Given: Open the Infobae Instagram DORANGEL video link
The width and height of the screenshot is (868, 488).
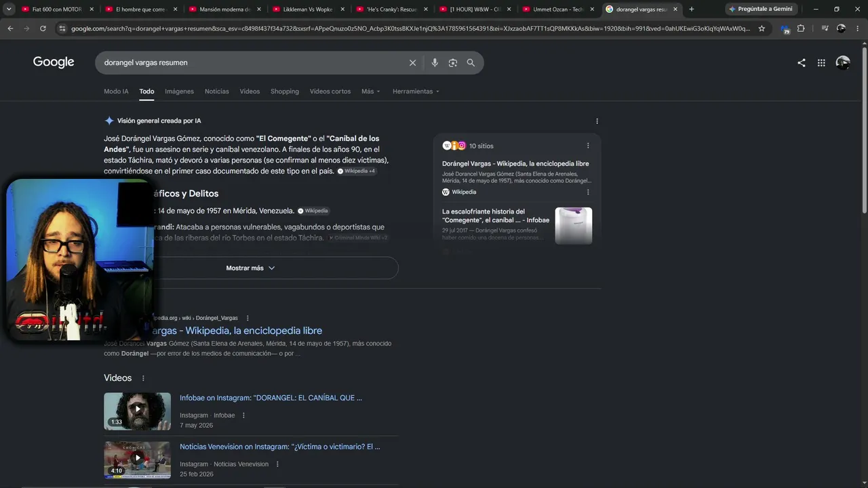Looking at the screenshot, I should pos(271,398).
